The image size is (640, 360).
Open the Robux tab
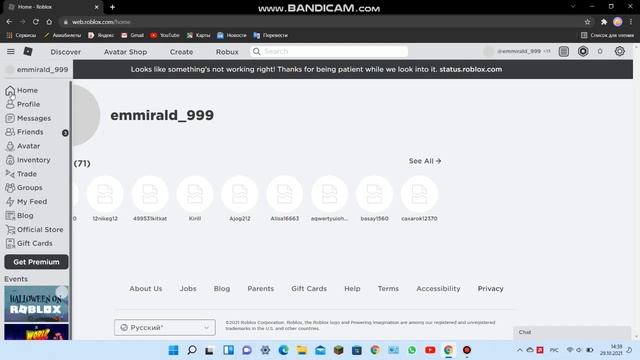(x=227, y=52)
